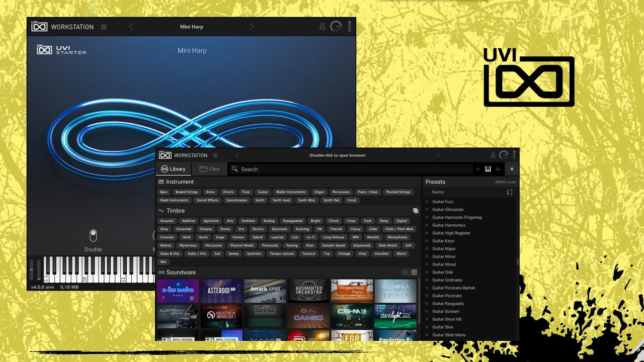Open the Attack EP88 soundware
The height and width of the screenshot is (362, 644).
click(265, 291)
